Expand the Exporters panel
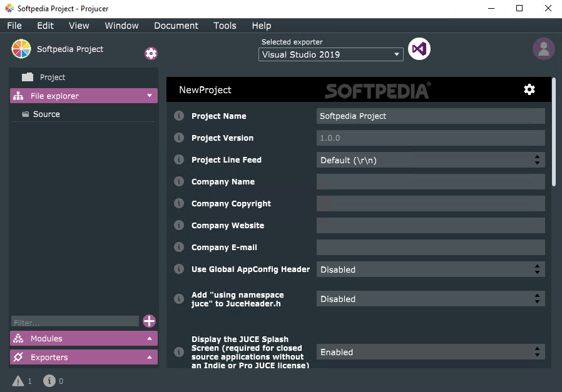Image resolution: width=562 pixels, height=392 pixels. [84, 357]
